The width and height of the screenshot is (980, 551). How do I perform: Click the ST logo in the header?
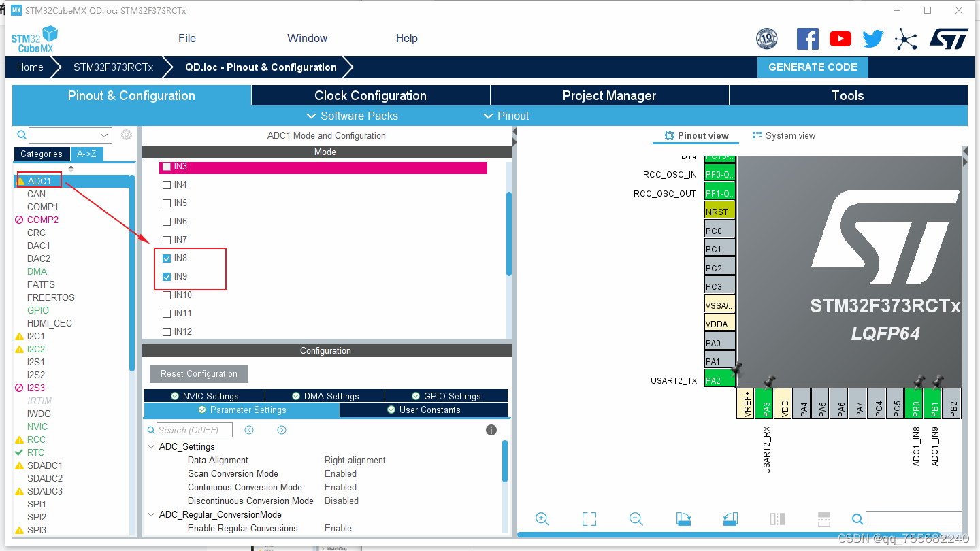949,39
